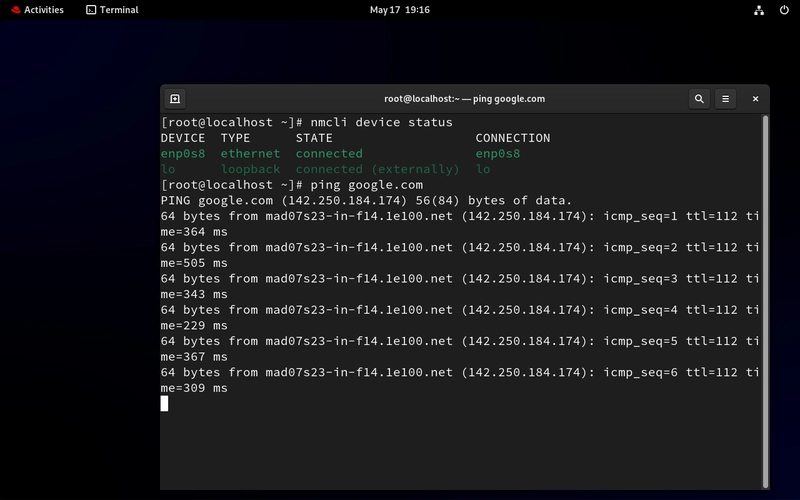Image resolution: width=800 pixels, height=500 pixels.
Task: Click the icmp_seq=5 output text
Action: pos(640,341)
